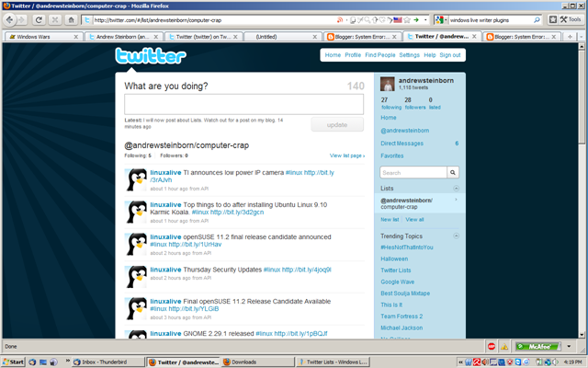Open McAfee status bar dropdown arrow
This screenshot has height=368, width=588.
[569, 347]
